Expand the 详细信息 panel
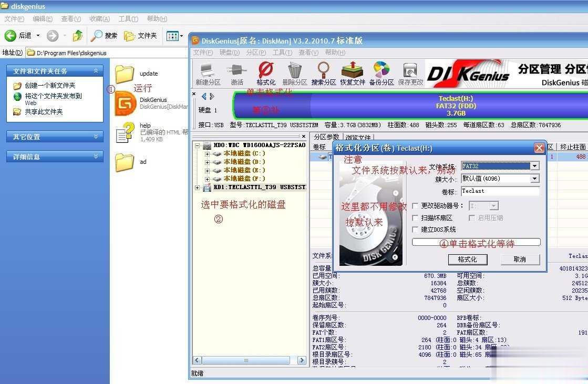The height and width of the screenshot is (384, 588). click(96, 157)
